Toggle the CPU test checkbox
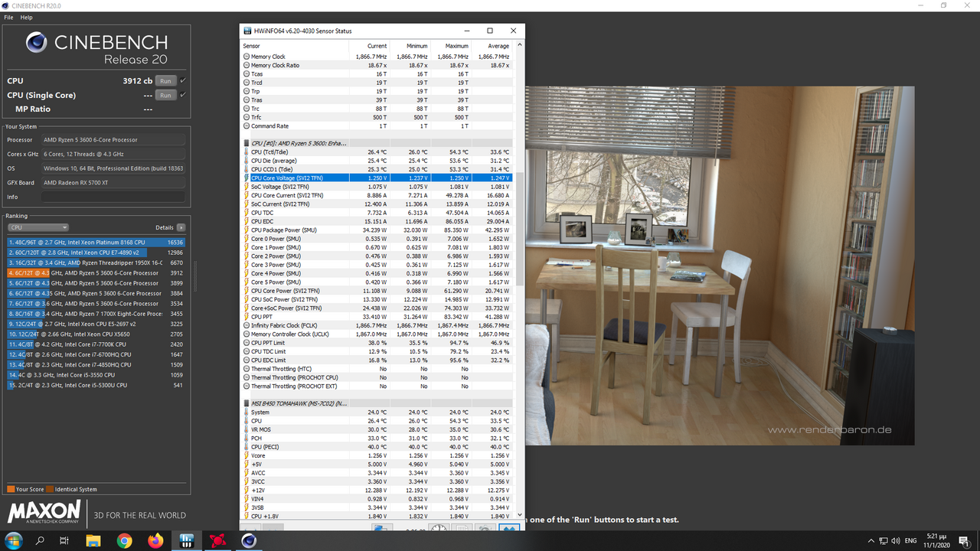980x551 pixels. (183, 80)
